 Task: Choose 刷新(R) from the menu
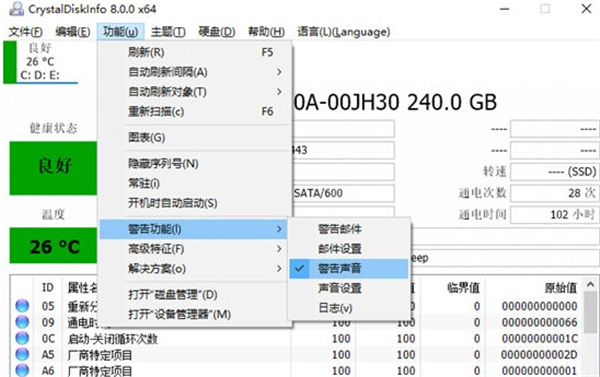194,52
